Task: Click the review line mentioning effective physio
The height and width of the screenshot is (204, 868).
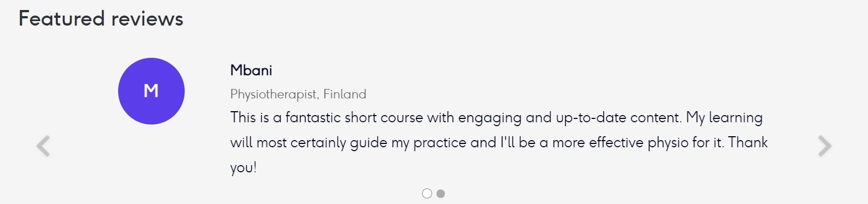Action: coord(499,142)
